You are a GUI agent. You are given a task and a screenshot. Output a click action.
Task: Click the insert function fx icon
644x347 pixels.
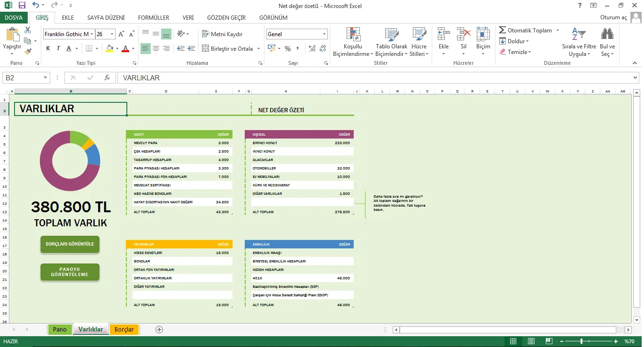tap(107, 78)
